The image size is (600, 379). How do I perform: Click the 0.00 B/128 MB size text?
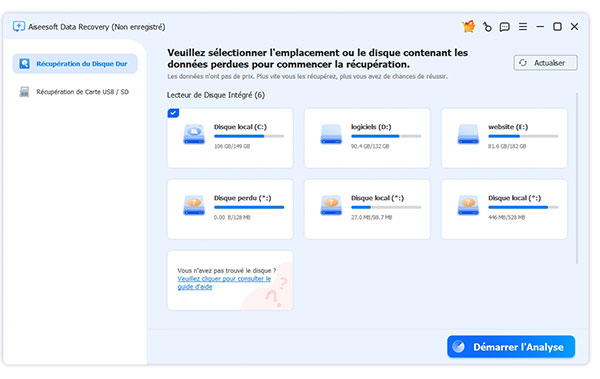[232, 217]
